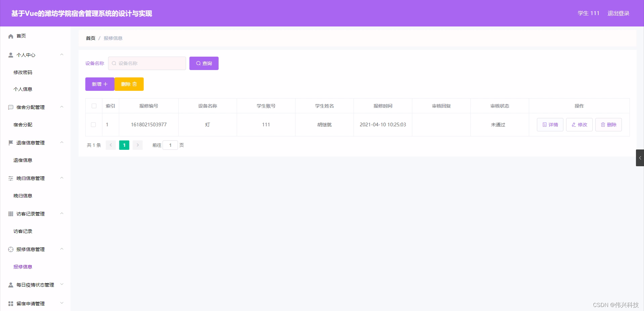Toggle the trash icon on the 删除 button
Viewport: 644px width, 311px height.
click(x=135, y=84)
